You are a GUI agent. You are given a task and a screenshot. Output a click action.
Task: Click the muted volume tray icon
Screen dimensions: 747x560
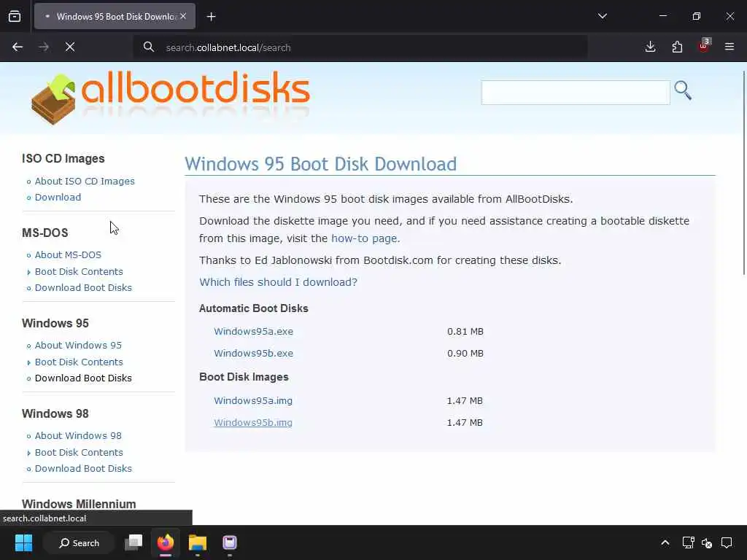click(707, 542)
